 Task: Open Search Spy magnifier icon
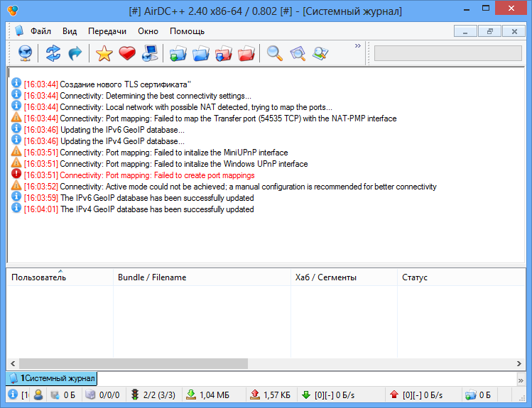pos(320,53)
